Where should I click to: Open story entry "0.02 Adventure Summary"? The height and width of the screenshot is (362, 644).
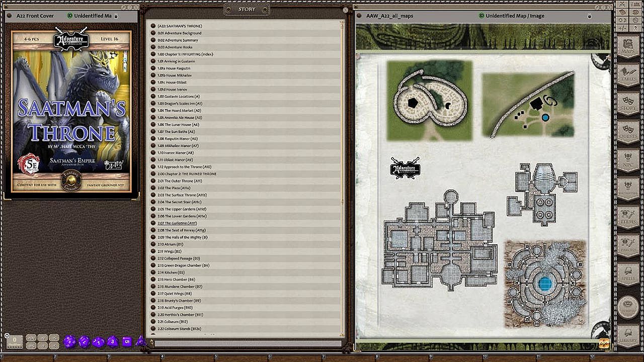(x=178, y=40)
